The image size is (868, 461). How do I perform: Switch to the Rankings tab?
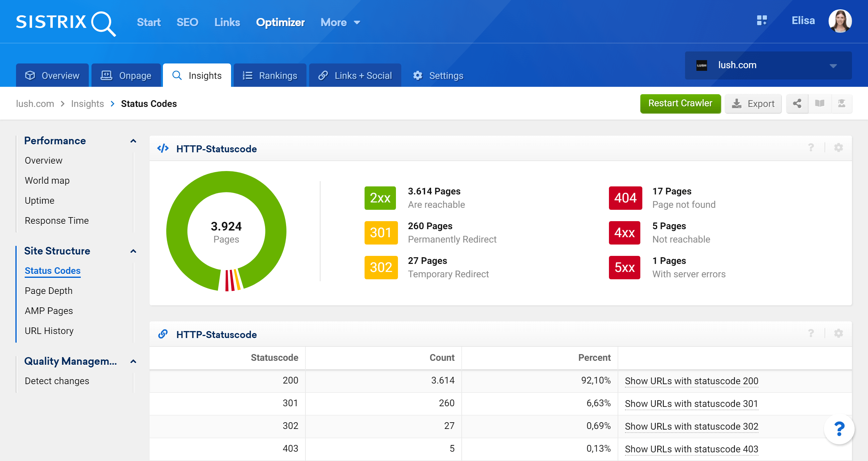(270, 75)
